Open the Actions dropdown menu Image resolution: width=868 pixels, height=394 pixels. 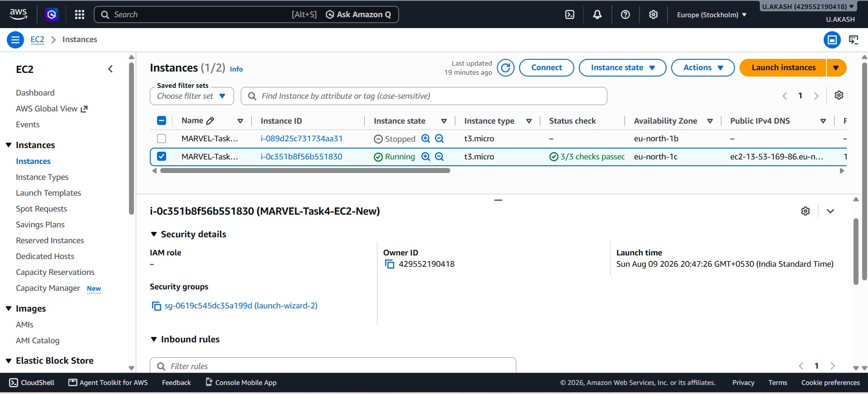(x=702, y=68)
